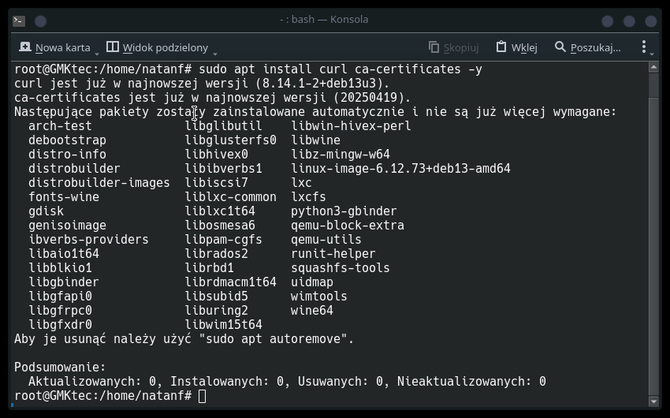
Task: Click package name 'uidmap'
Action: 312,282
